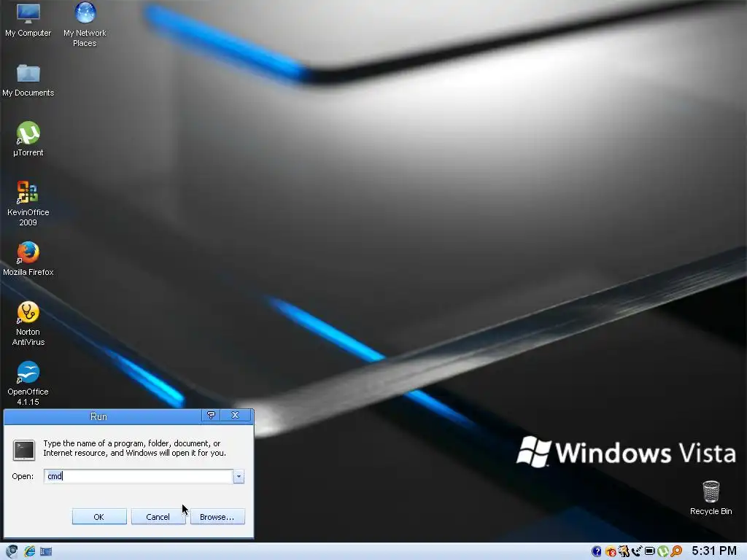Click the green µTorrent tray icon

(x=662, y=551)
